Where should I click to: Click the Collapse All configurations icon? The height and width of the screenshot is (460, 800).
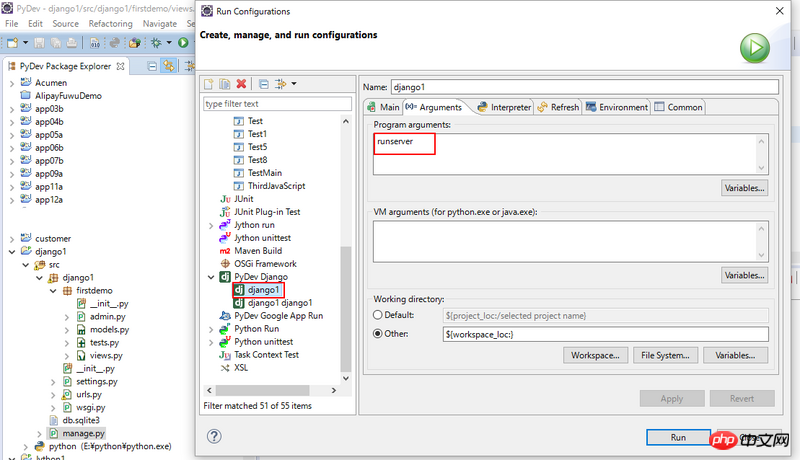coord(263,84)
